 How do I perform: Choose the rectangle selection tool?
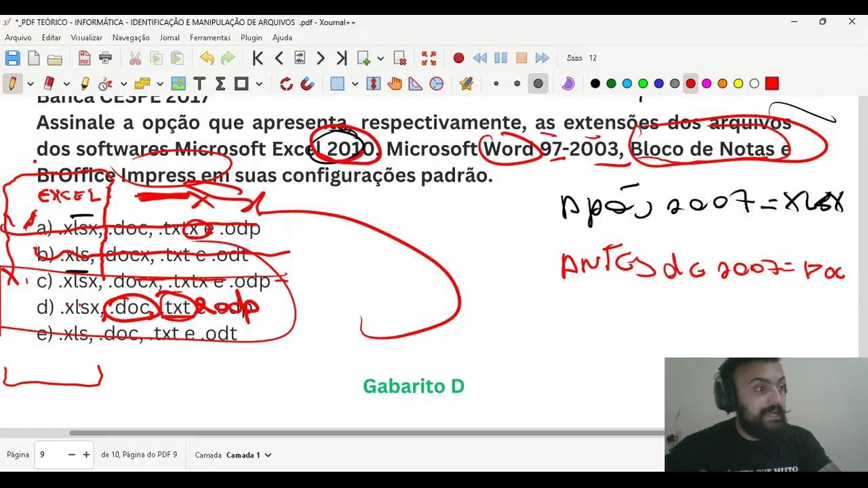click(241, 83)
